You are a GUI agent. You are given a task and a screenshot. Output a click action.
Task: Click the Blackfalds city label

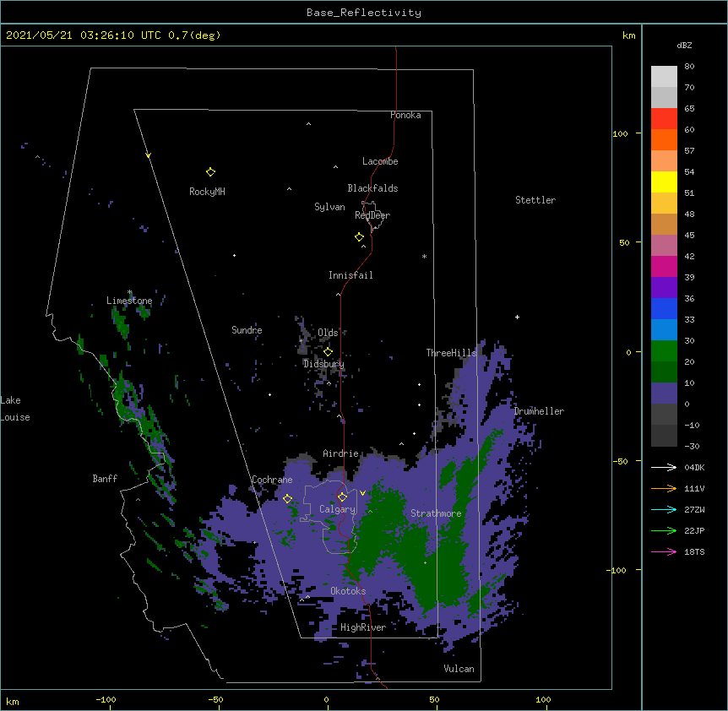click(x=372, y=188)
